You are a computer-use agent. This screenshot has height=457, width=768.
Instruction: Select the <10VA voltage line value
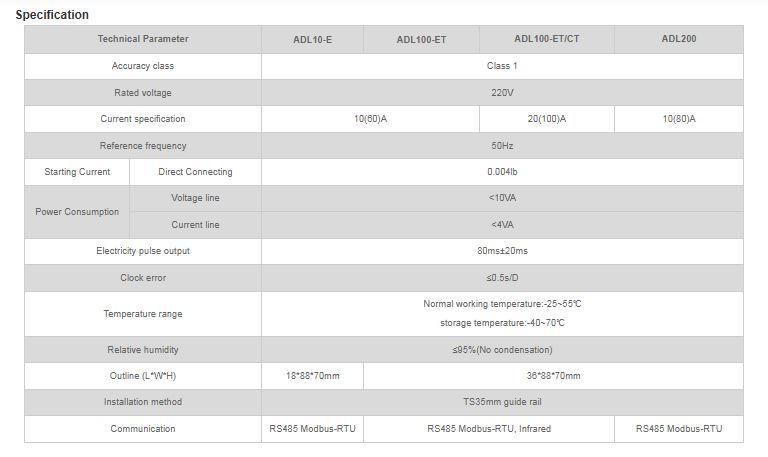tap(502, 198)
